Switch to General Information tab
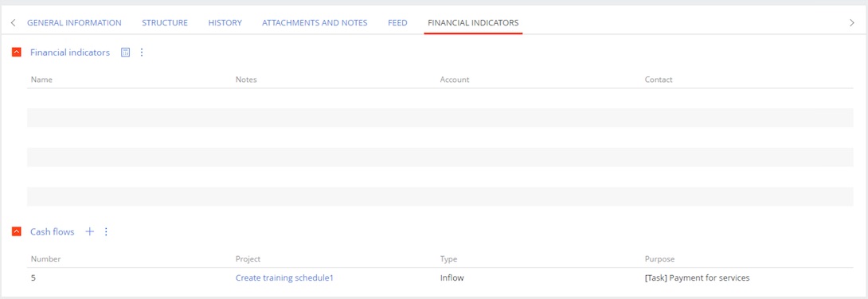The height and width of the screenshot is (299, 868). pyautogui.click(x=74, y=22)
